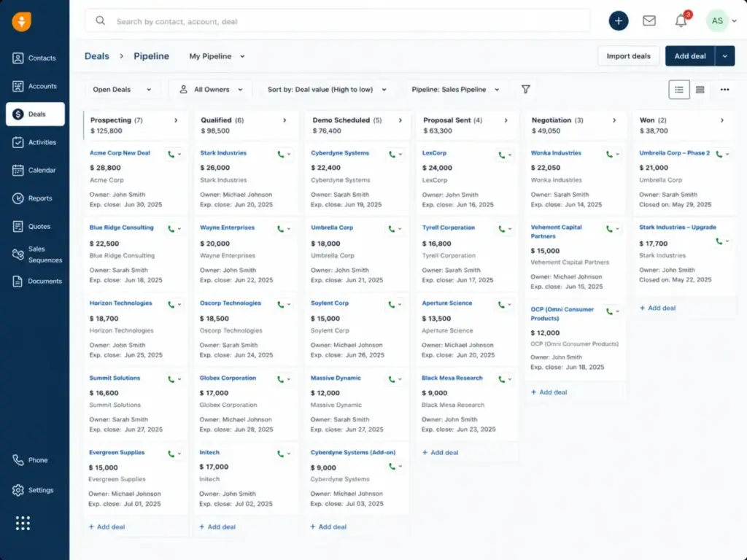Open the Aperture Science deal
Screen dimensions: 747x560
[447, 303]
